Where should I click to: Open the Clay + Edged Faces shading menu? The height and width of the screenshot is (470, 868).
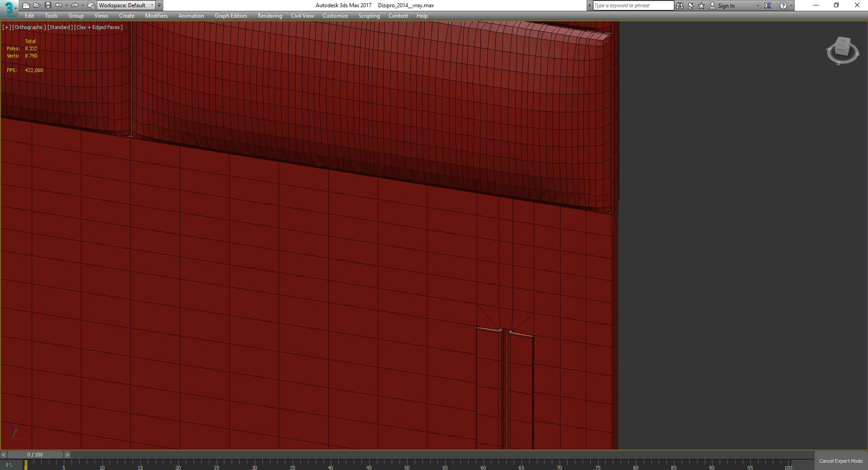(98, 27)
